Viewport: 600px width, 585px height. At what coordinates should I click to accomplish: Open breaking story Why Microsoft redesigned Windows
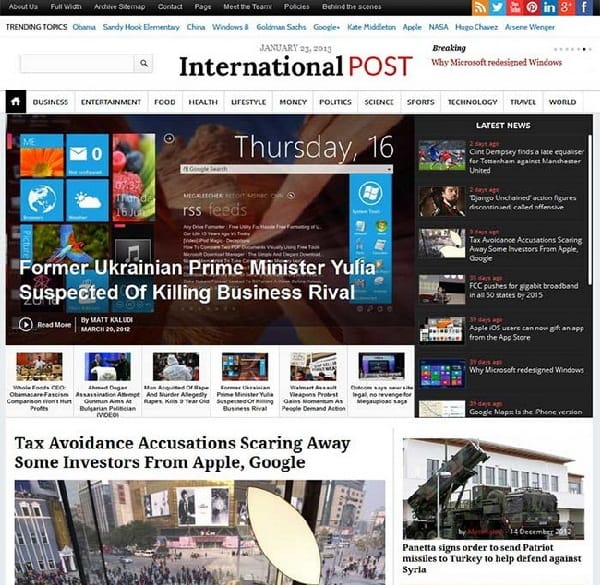[497, 62]
